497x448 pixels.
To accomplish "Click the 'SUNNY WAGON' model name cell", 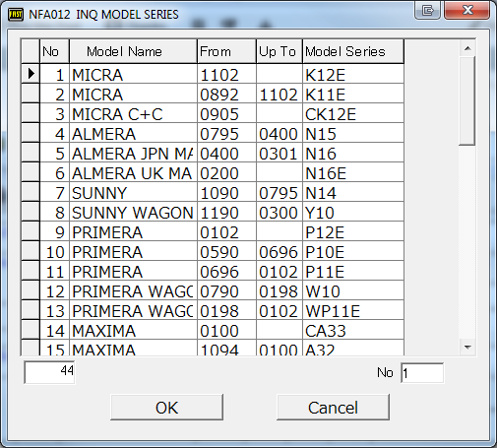I will click(133, 212).
